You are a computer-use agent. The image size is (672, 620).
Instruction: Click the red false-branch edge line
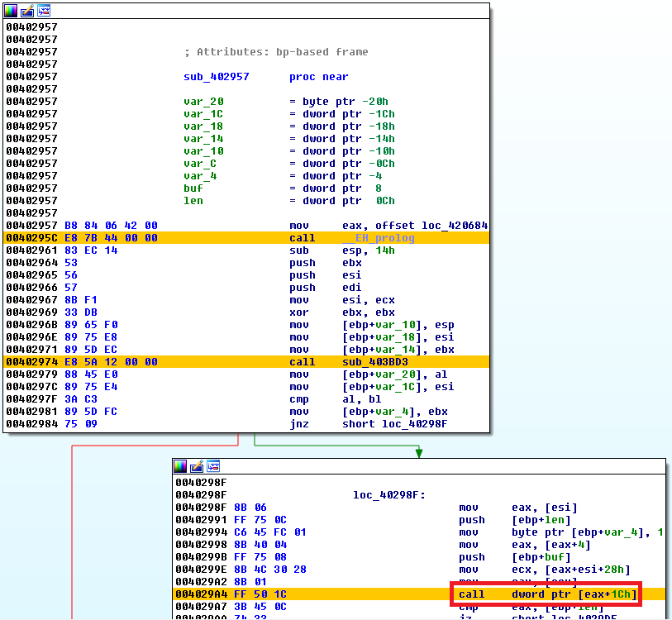click(73, 529)
